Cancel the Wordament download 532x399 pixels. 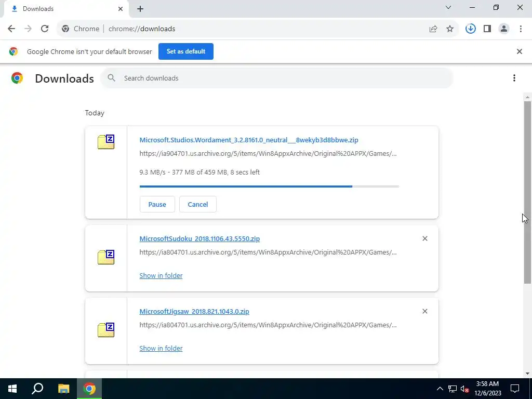pyautogui.click(x=198, y=204)
